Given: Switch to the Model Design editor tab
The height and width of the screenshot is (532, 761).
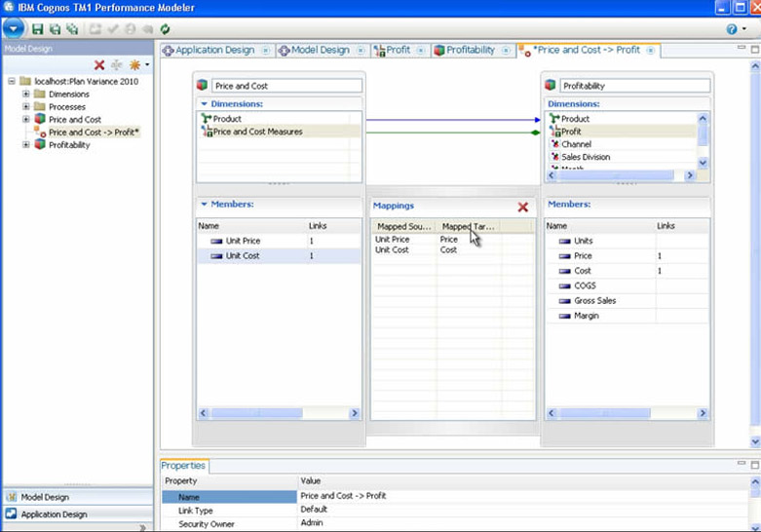Looking at the screenshot, I should pyautogui.click(x=321, y=50).
